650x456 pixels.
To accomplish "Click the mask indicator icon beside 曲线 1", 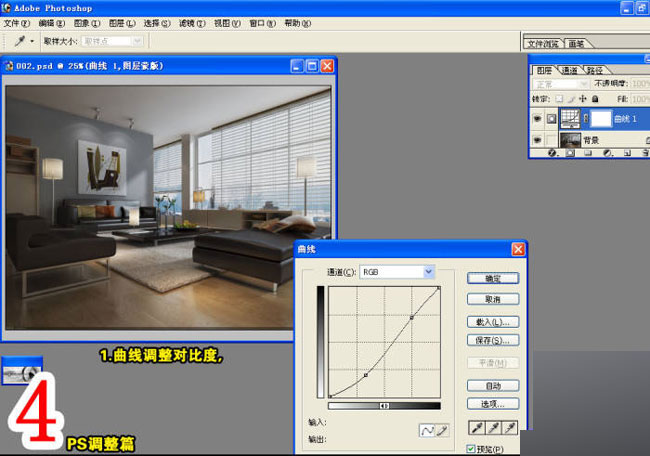I will (551, 119).
